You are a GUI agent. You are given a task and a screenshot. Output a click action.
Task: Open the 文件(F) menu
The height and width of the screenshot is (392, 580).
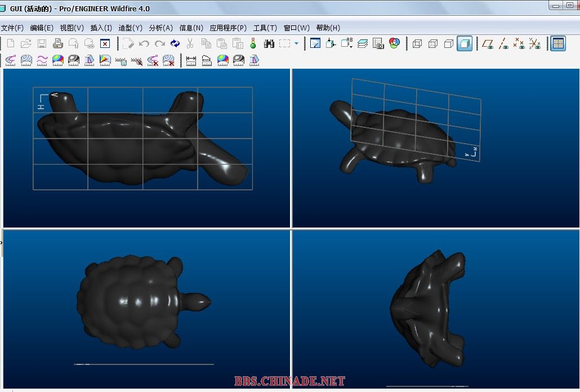point(12,28)
